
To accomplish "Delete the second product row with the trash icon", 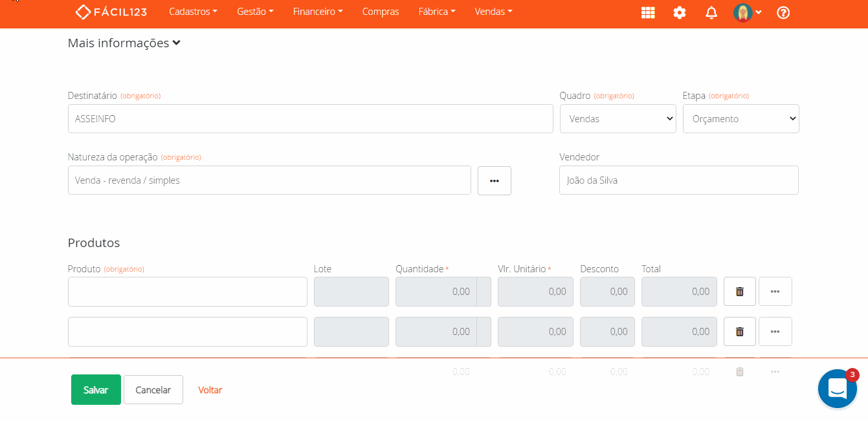I will click(739, 331).
